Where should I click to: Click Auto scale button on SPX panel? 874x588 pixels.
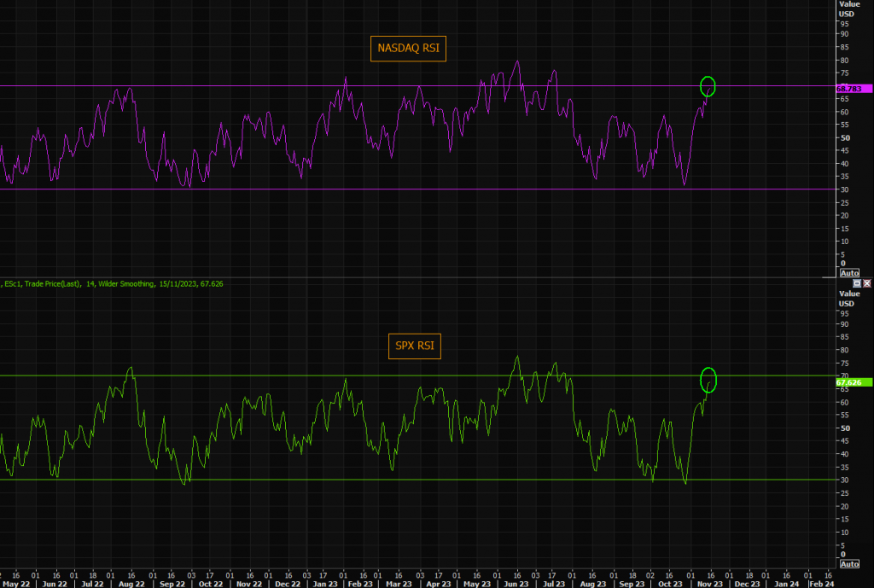pyautogui.click(x=849, y=564)
